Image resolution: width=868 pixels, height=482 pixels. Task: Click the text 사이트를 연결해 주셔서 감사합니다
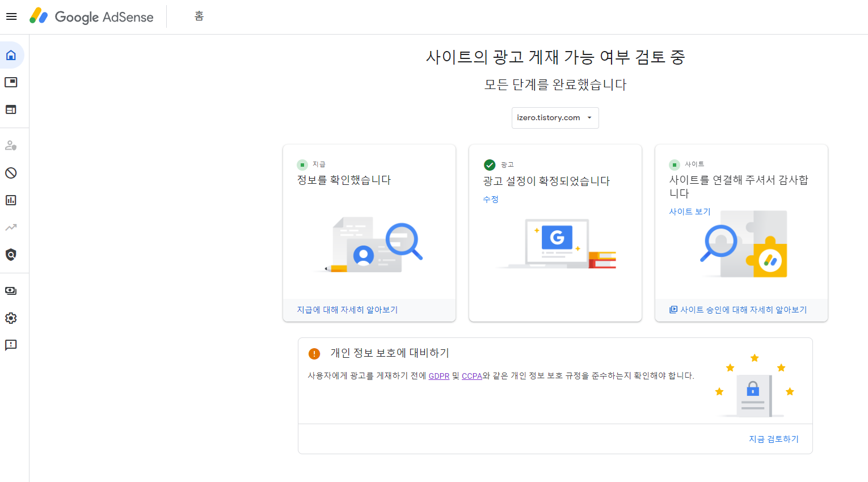pyautogui.click(x=739, y=187)
